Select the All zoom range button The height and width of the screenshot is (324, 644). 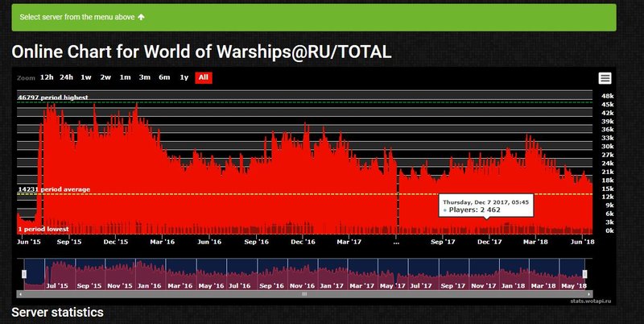coord(204,77)
